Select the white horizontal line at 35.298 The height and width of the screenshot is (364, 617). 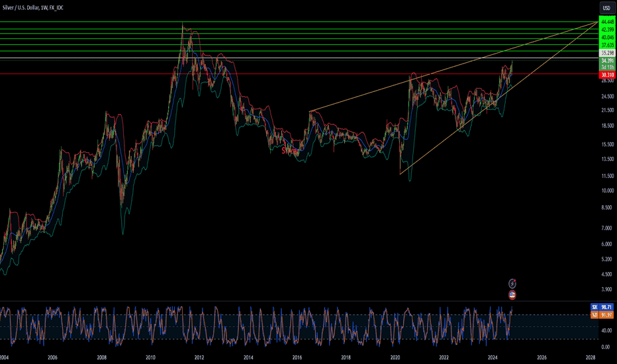(299, 58)
